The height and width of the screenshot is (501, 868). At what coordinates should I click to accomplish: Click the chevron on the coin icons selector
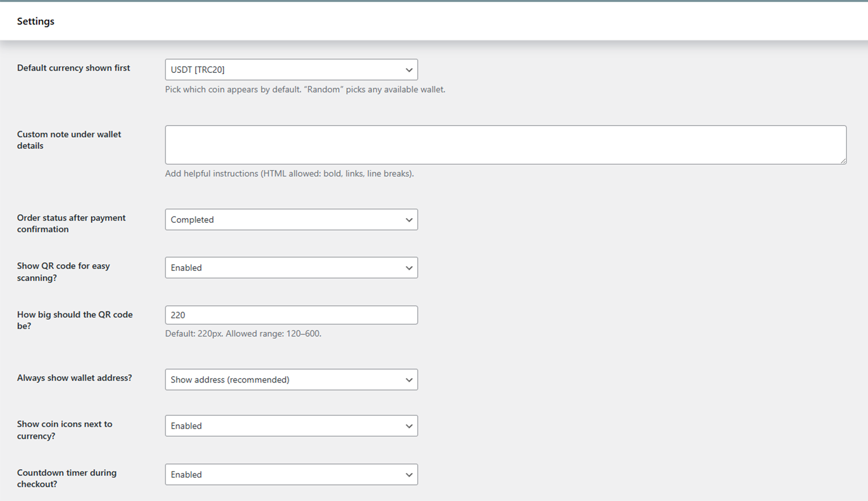click(x=409, y=426)
